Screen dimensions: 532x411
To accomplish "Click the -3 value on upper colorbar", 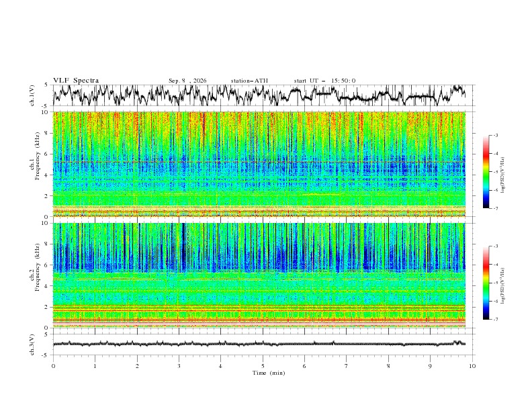I will (496, 135).
